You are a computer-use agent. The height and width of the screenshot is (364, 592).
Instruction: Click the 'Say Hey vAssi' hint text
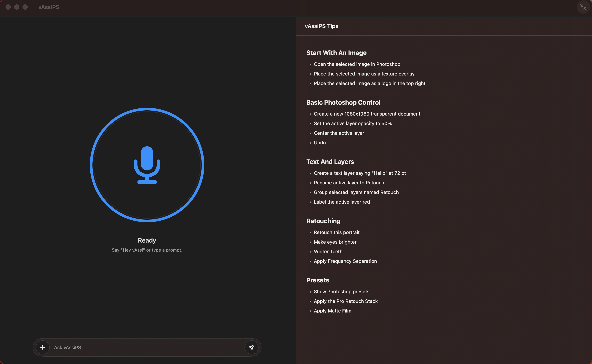click(147, 250)
